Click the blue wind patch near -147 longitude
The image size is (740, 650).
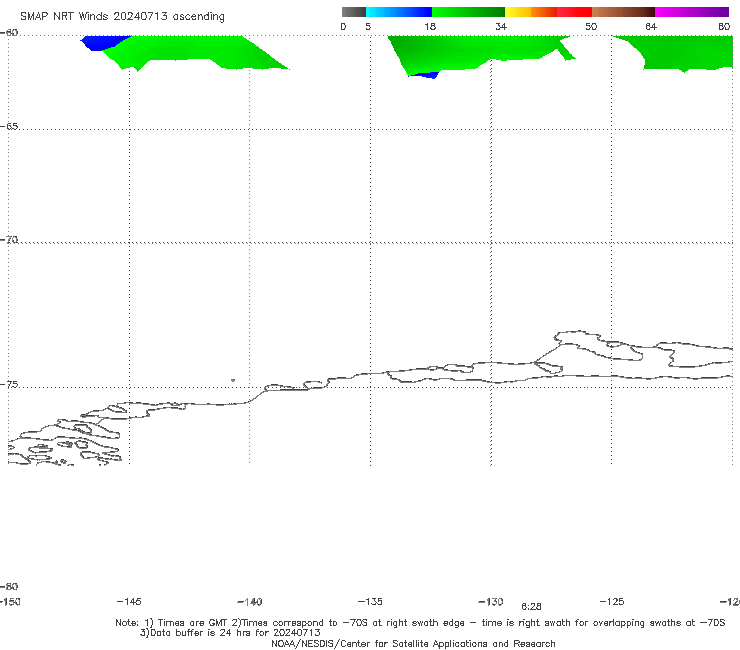pyautogui.click(x=101, y=42)
